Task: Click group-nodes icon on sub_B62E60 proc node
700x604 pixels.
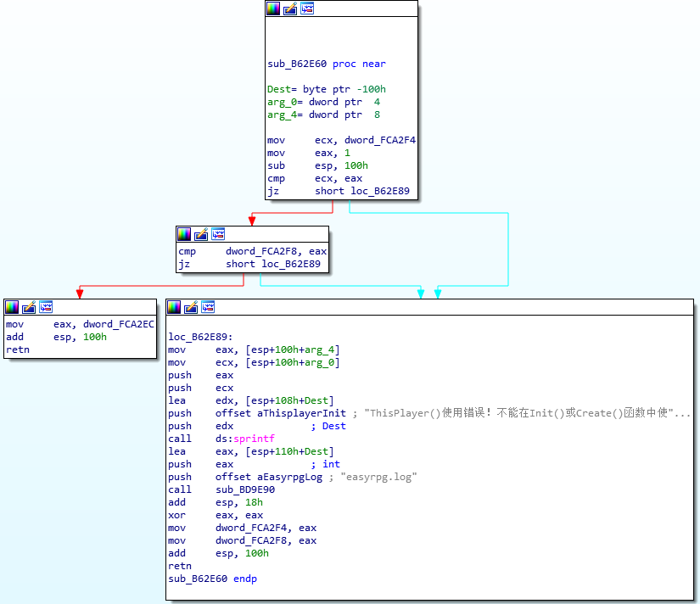Action: pos(307,8)
